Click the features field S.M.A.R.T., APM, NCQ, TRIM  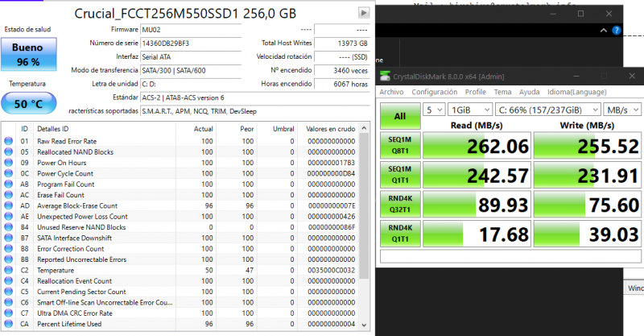[254, 111]
